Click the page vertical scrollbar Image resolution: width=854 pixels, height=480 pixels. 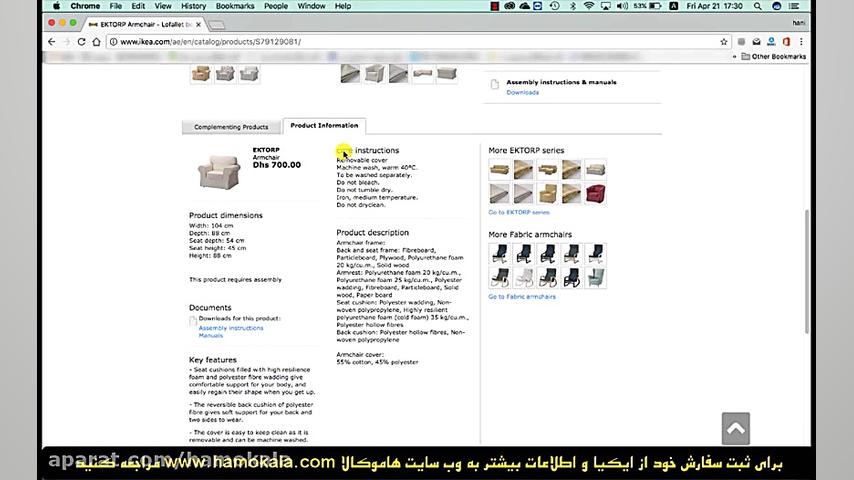(807, 271)
